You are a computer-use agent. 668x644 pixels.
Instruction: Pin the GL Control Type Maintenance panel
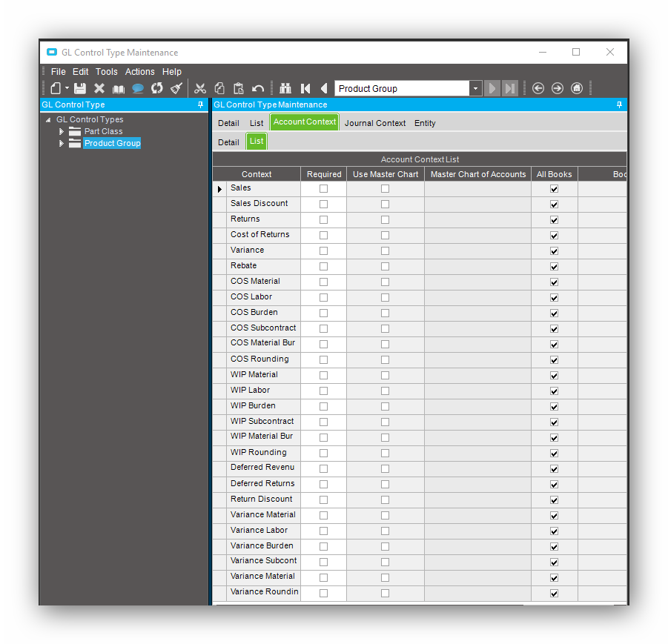coord(619,104)
